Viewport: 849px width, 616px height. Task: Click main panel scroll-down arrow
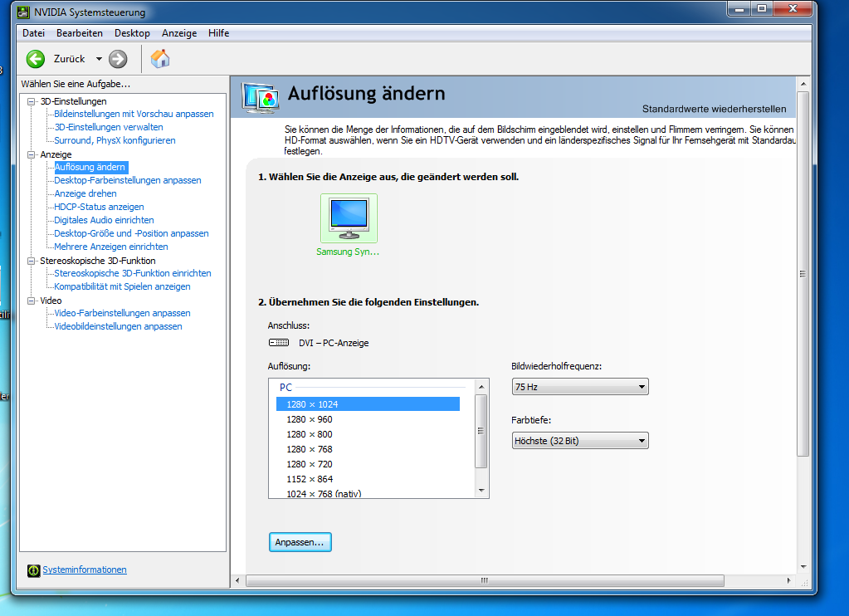pos(803,567)
